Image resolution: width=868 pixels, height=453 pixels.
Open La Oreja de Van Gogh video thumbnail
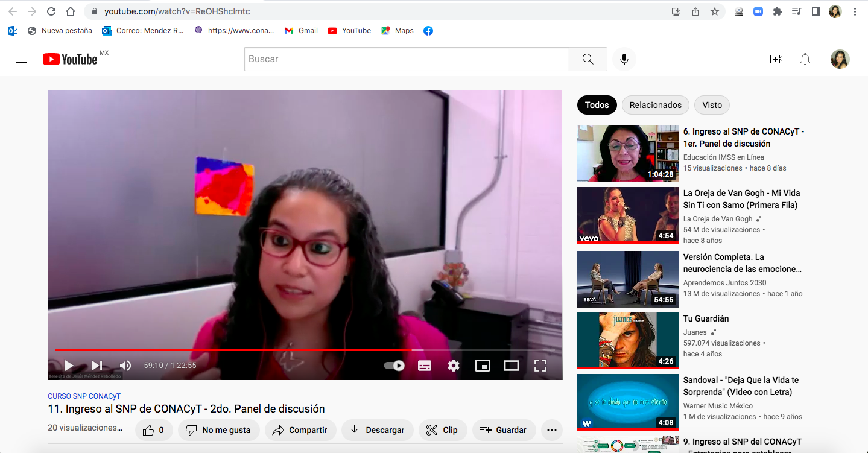(628, 215)
